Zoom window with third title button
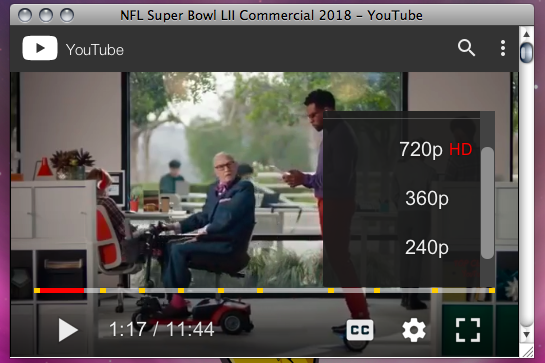 point(67,15)
